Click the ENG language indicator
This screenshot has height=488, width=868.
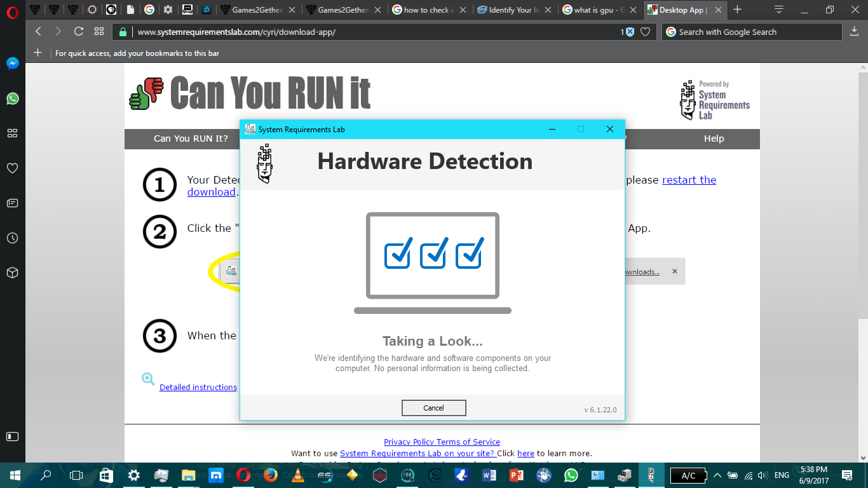[782, 475]
